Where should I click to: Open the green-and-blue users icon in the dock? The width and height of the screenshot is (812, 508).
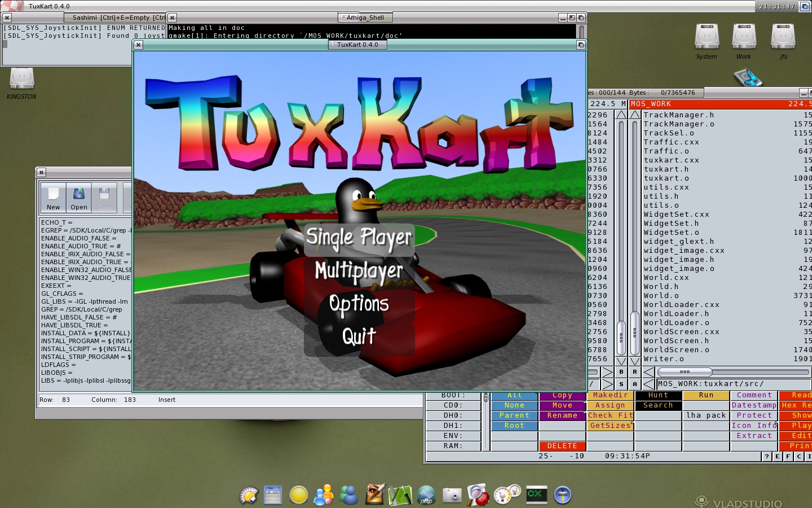coord(349,495)
